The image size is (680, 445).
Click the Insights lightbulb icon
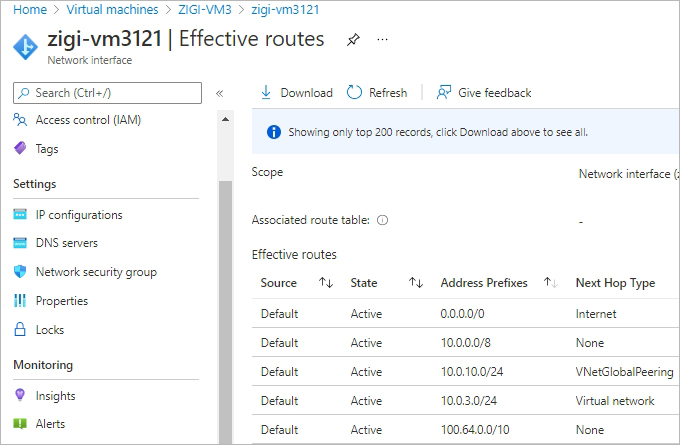click(x=20, y=395)
